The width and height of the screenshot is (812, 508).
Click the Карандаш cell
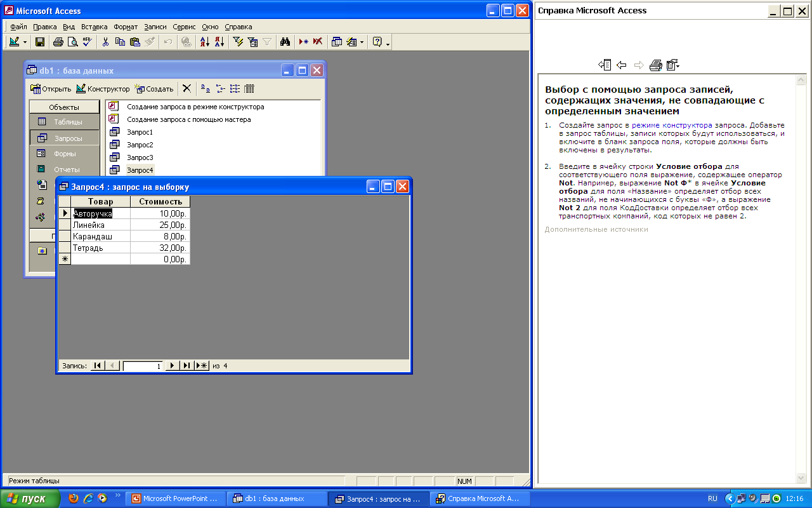[100, 236]
